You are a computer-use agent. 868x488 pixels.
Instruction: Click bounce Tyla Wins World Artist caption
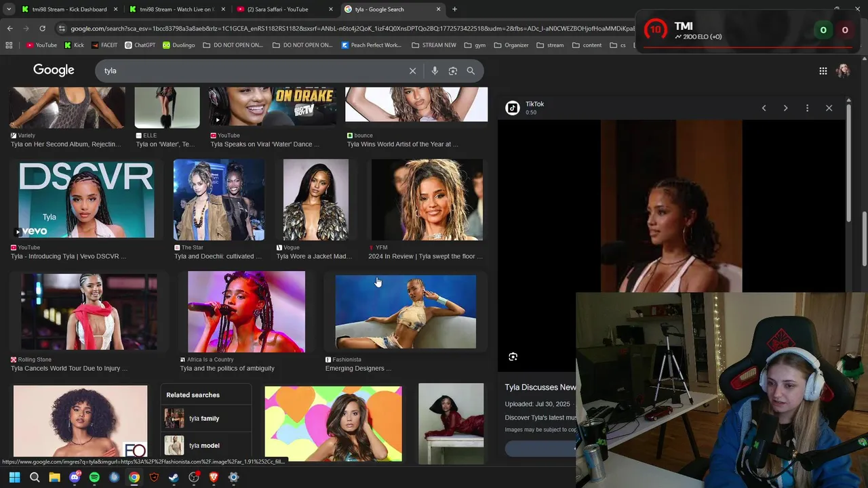click(403, 144)
